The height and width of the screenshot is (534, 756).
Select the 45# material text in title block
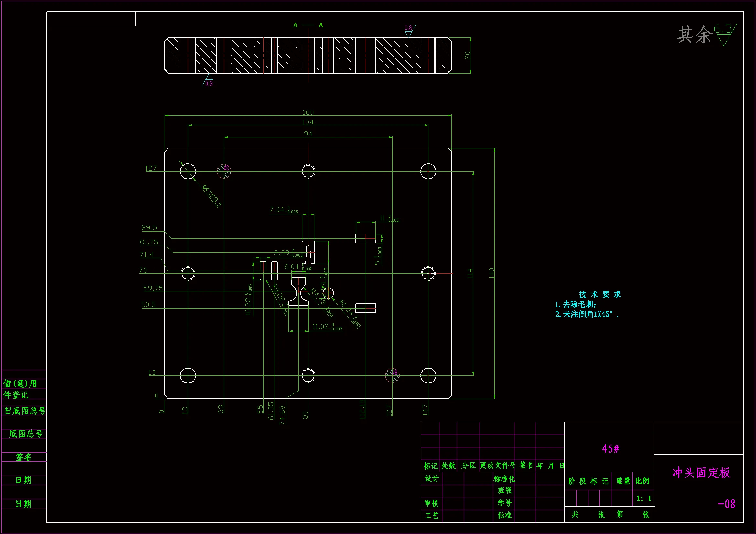pos(610,448)
